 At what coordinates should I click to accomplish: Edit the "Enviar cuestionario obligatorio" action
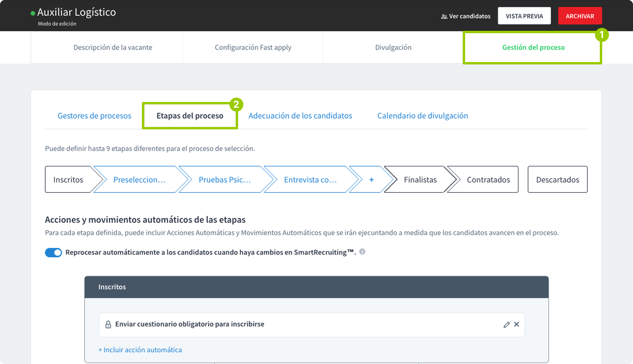coord(506,324)
